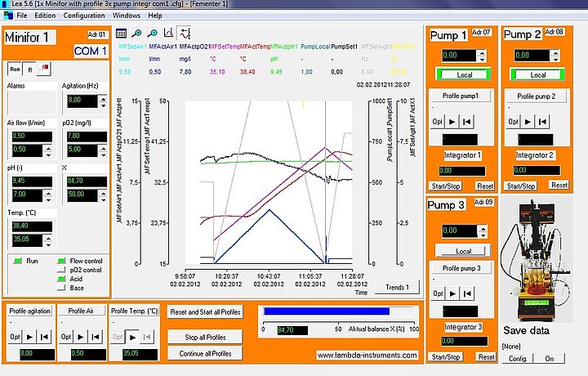Click the Rem mode button
Viewport: 588px width, 376px height.
(x=15, y=69)
